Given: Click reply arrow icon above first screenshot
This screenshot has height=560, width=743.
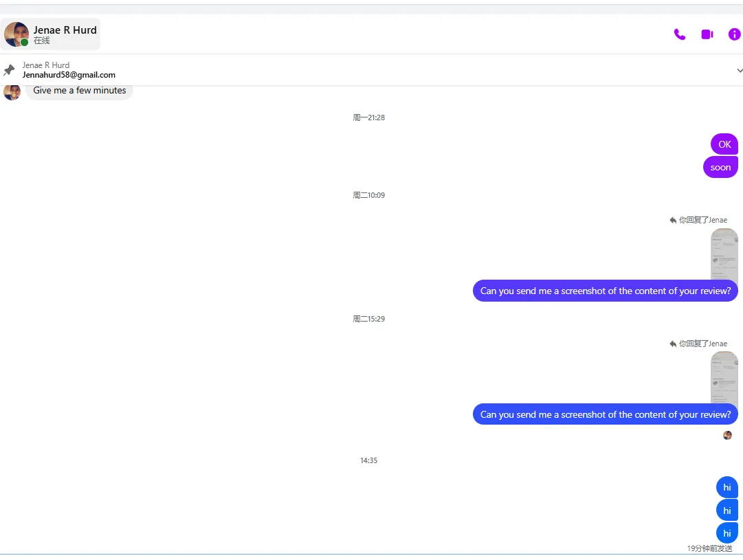Looking at the screenshot, I should click(673, 220).
